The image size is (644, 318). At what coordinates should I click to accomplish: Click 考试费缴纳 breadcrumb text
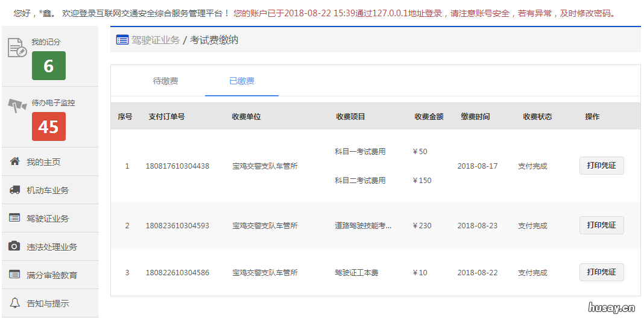[x=214, y=40]
